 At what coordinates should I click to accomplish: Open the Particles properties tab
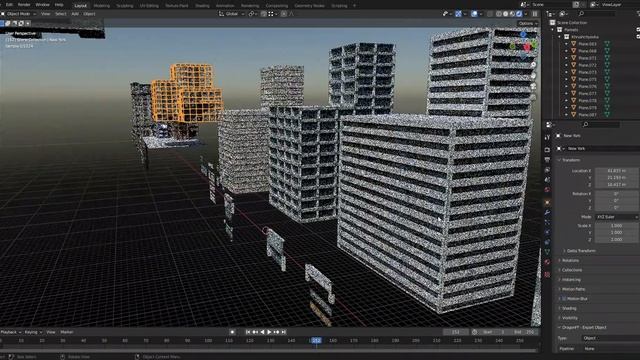click(547, 222)
